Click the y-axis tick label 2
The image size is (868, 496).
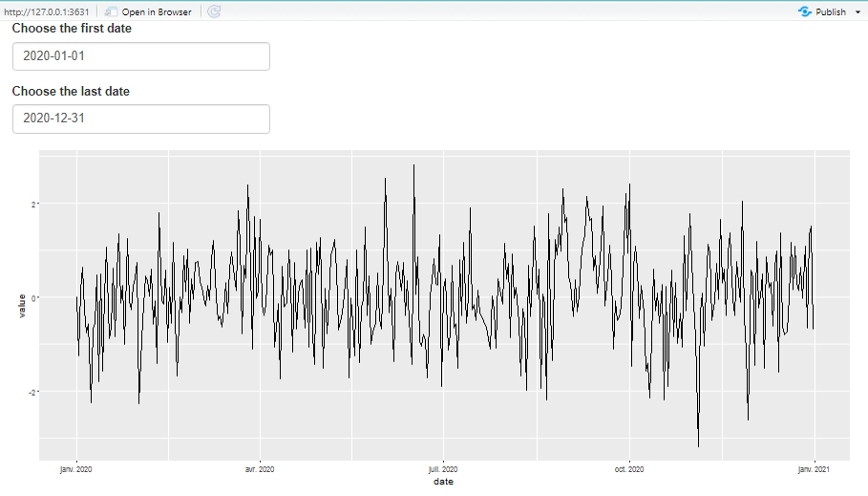click(32, 204)
